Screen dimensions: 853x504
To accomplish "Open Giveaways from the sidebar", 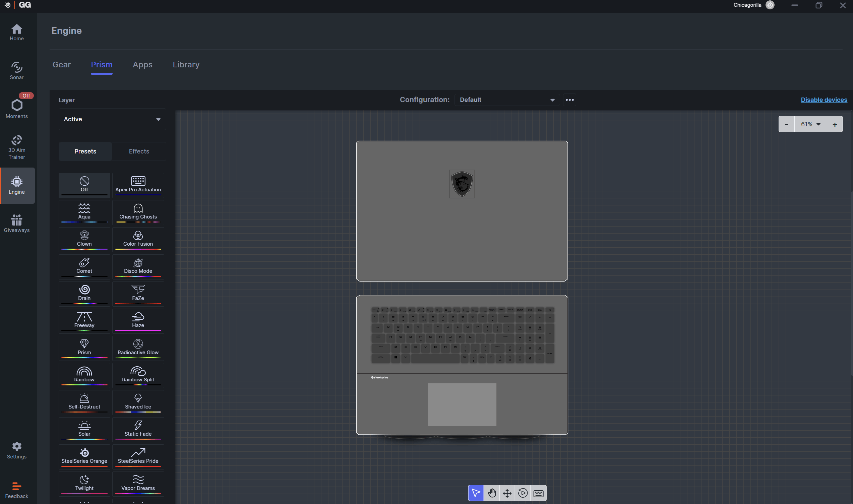I will [x=17, y=223].
